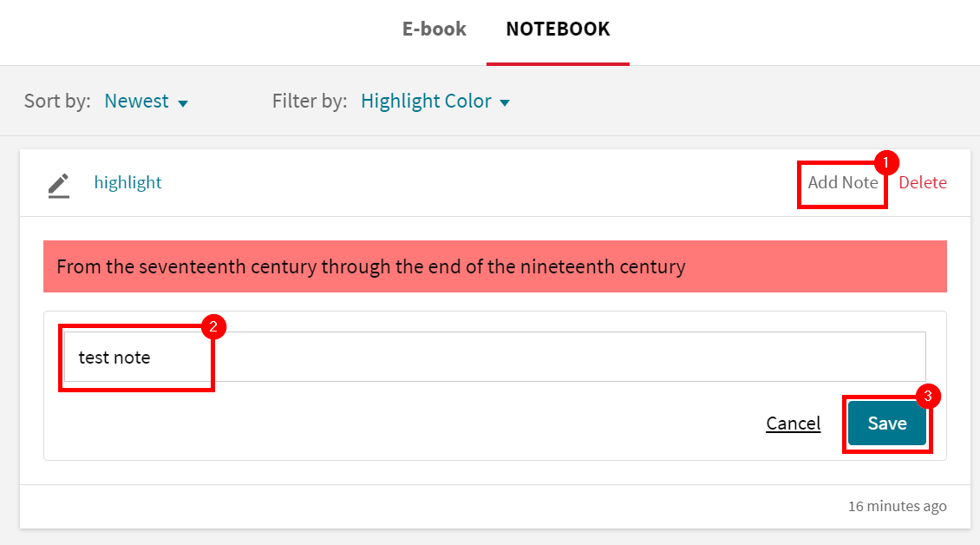Image resolution: width=980 pixels, height=545 pixels.
Task: Expand the chevron next to Newest
Action: pyautogui.click(x=183, y=102)
